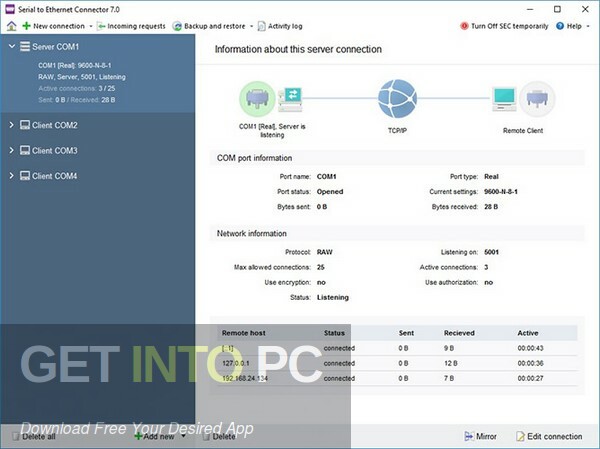The height and width of the screenshot is (449, 600).
Task: Click the application logo in title bar
Action: [x=10, y=9]
